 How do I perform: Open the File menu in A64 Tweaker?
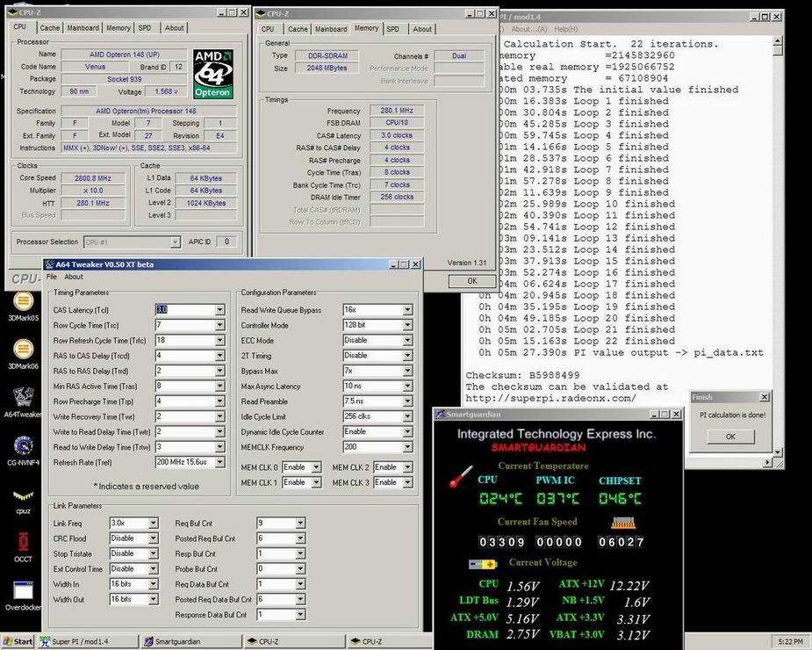click(51, 277)
